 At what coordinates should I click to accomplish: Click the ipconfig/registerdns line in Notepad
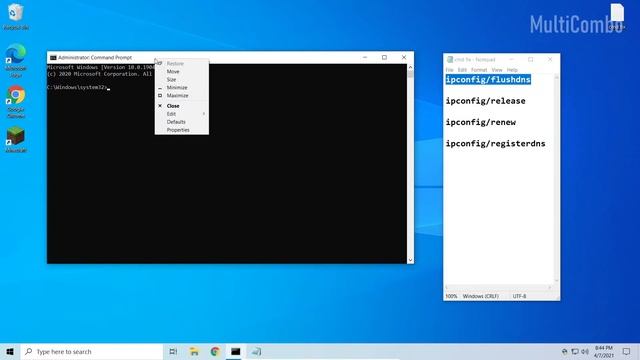[x=496, y=143]
